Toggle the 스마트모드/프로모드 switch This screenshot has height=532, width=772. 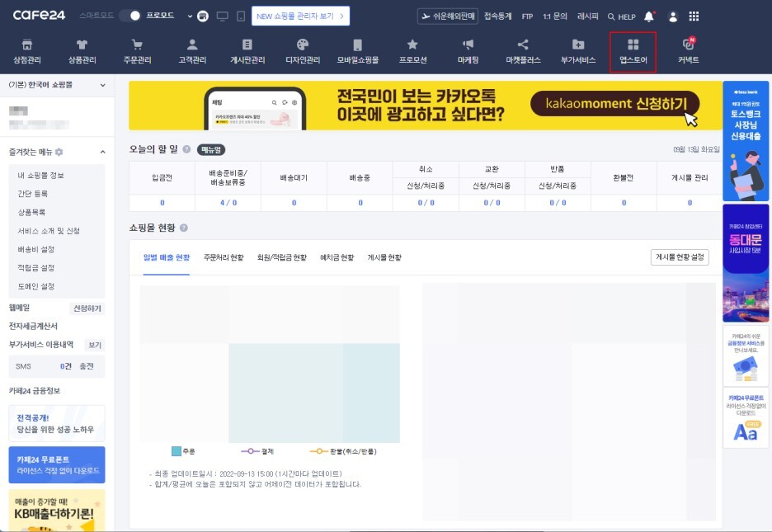point(130,16)
